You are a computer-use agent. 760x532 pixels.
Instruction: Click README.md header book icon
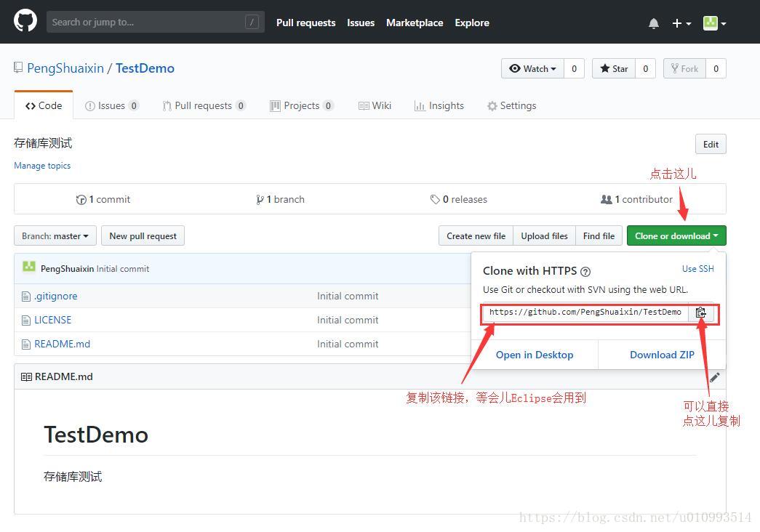(x=27, y=376)
